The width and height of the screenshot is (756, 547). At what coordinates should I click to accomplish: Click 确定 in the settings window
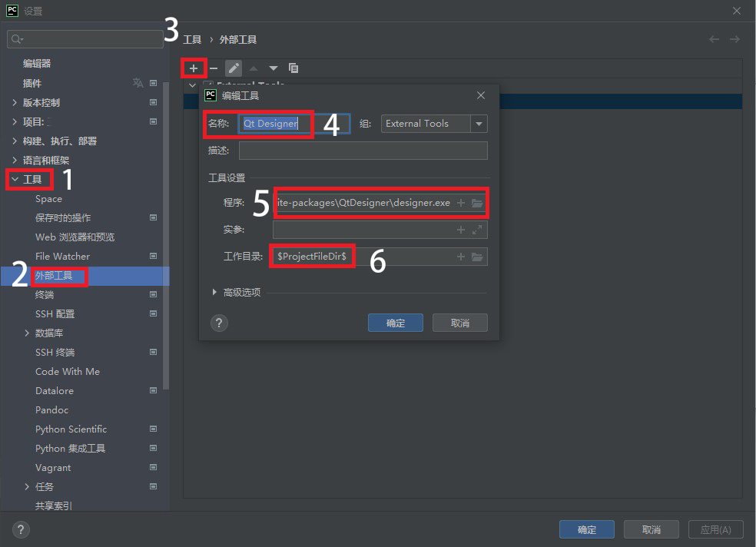point(587,529)
